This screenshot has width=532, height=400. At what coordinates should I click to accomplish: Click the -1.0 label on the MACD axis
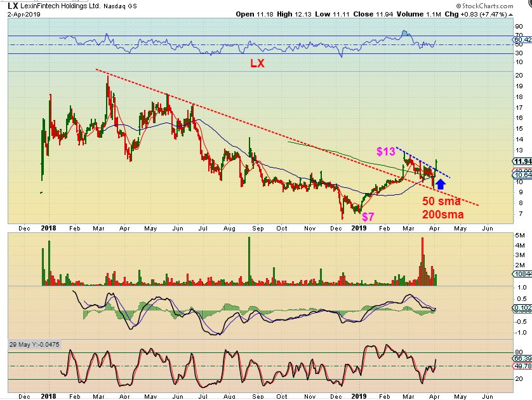pos(521,333)
